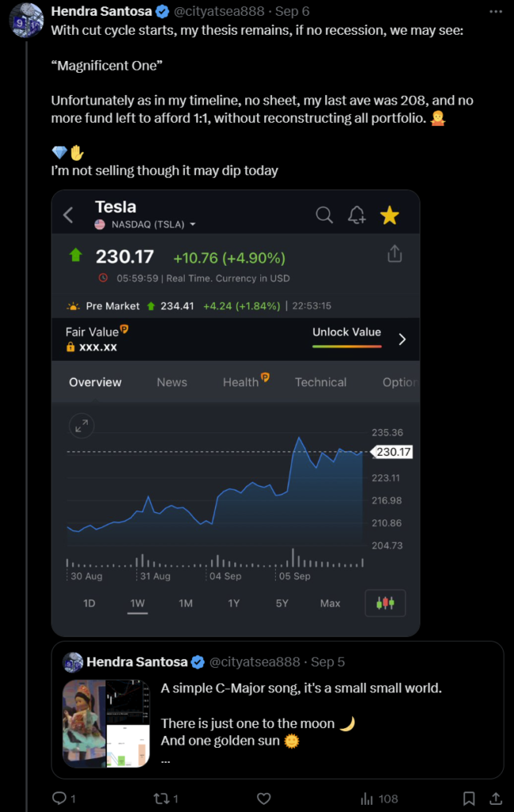Screen dimensions: 514x812
Task: Switch chart to candlestick view
Action: 385,603
